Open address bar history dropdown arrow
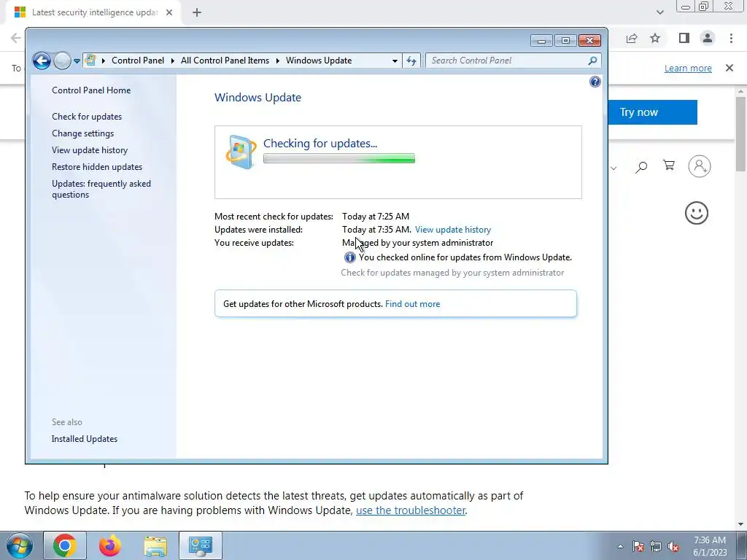 tap(395, 61)
